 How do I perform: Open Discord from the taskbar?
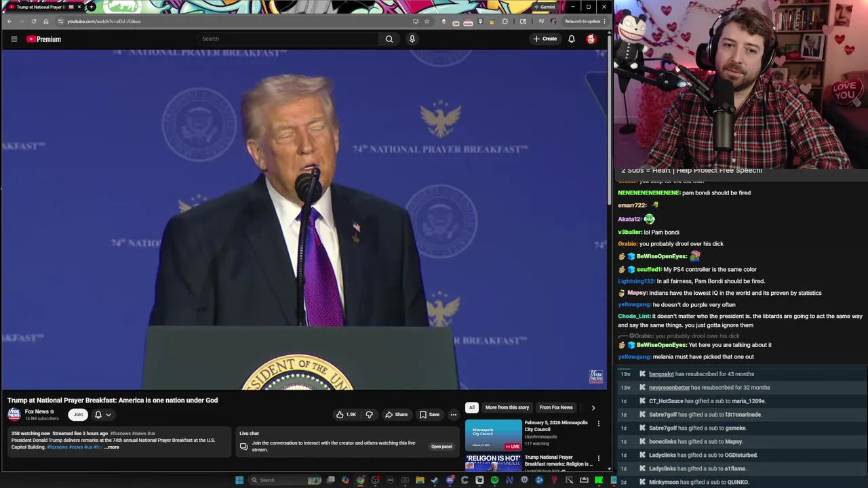point(450,480)
